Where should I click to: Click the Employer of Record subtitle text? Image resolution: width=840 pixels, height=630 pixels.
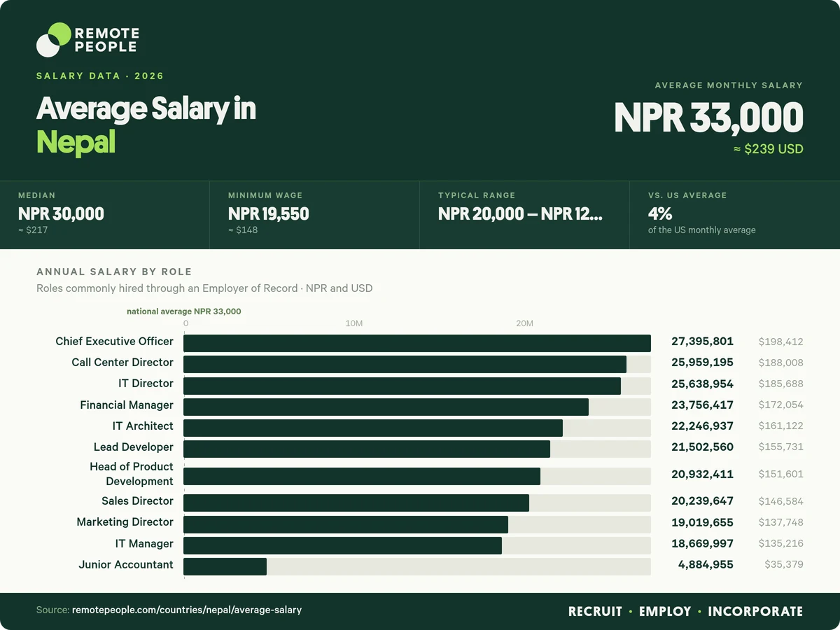click(204, 288)
